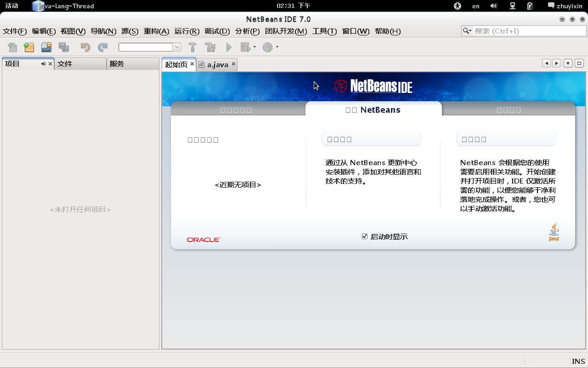Click the button above 通过从 NetBeans 更新中心 text

point(372,139)
